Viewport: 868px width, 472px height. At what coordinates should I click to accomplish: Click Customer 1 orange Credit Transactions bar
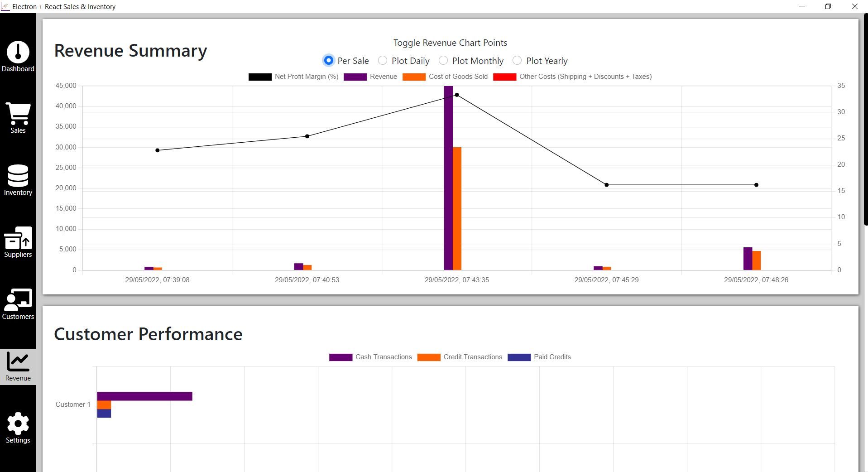[x=104, y=405]
